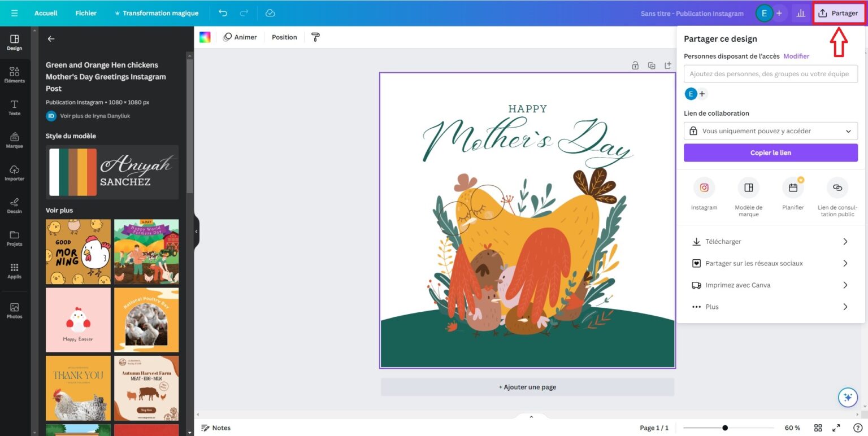The height and width of the screenshot is (436, 868).
Task: Click the Modifier link next to access settings
Action: click(796, 56)
